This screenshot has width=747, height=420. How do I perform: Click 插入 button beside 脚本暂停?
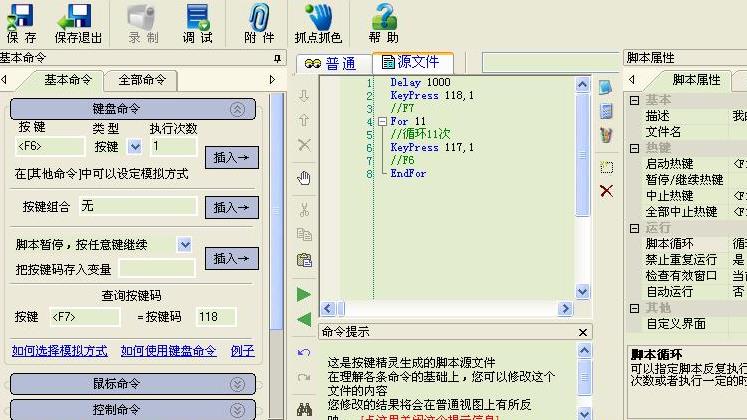(x=232, y=259)
